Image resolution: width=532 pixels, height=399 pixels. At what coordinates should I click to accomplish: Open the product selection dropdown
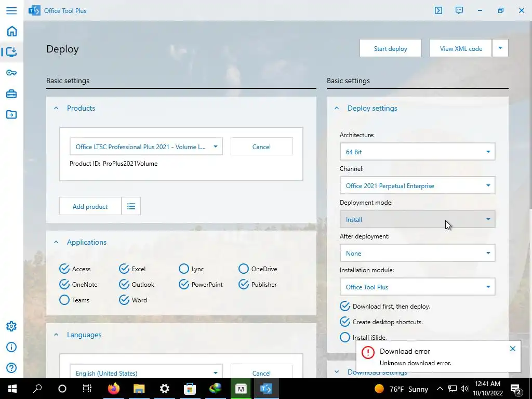click(146, 147)
